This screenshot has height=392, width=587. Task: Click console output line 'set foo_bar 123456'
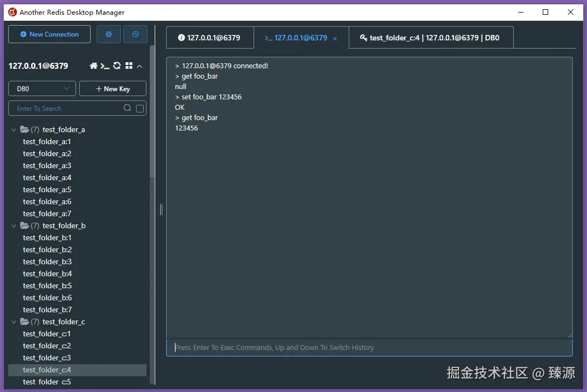(211, 97)
